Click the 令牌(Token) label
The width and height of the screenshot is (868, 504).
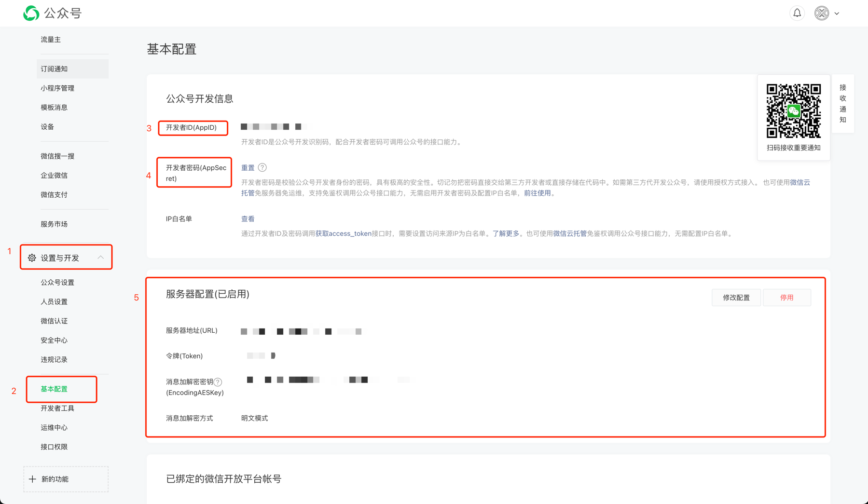click(184, 356)
